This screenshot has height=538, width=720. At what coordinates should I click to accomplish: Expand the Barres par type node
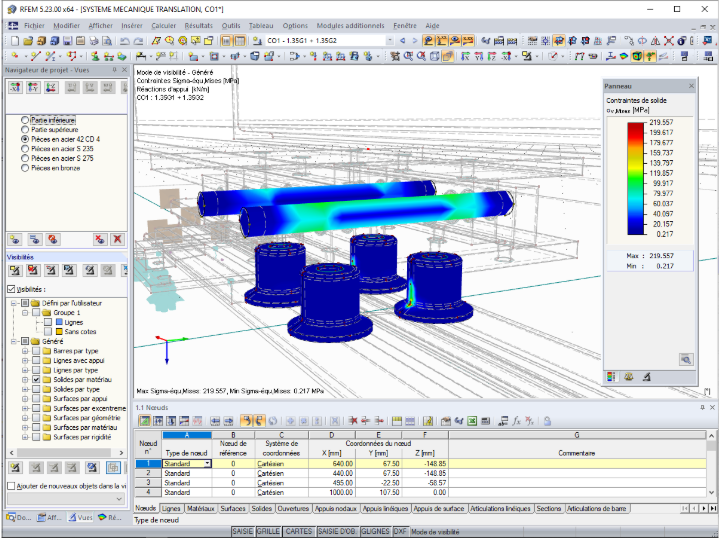tap(25, 351)
